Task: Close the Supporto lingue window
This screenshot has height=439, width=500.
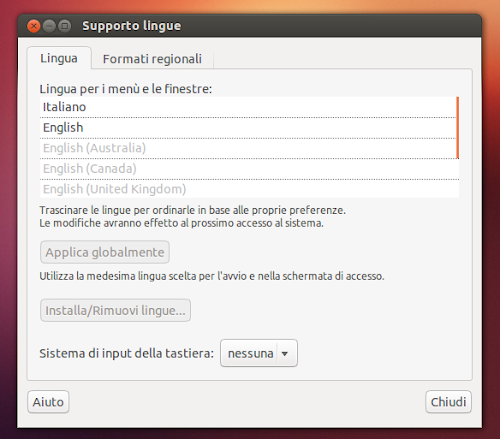Action: tap(34, 26)
